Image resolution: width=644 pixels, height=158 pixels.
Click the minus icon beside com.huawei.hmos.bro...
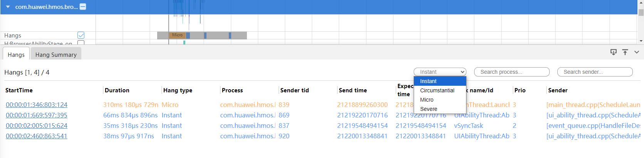83,7
